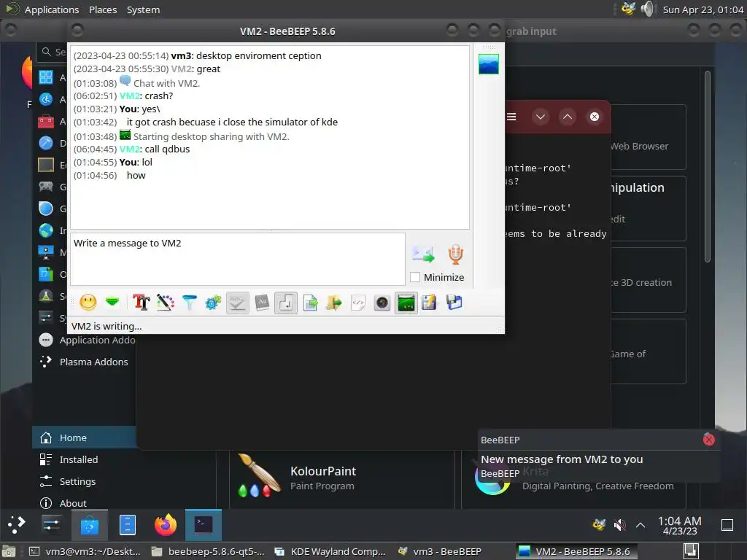
Task: Switch to KDE Wayland Comp... taskbar item
Action: click(x=331, y=551)
